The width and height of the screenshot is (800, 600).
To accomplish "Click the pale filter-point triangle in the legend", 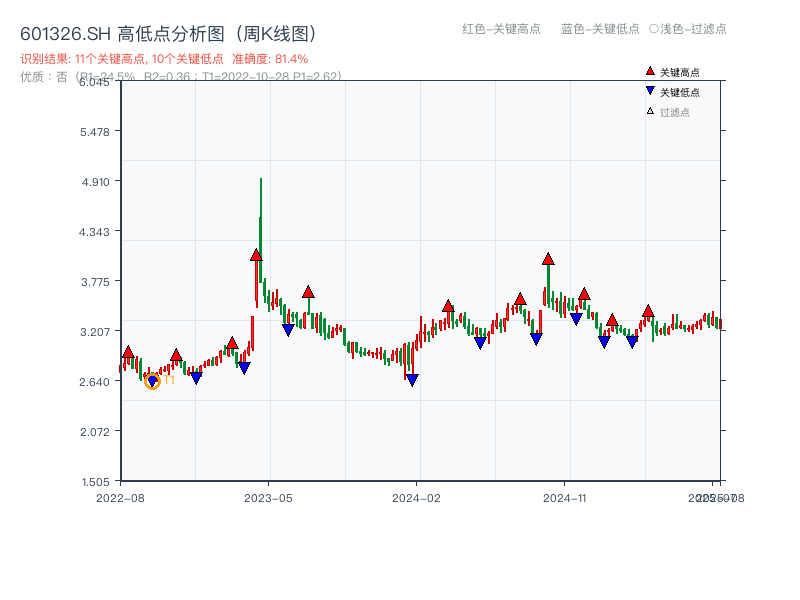I will pos(650,111).
